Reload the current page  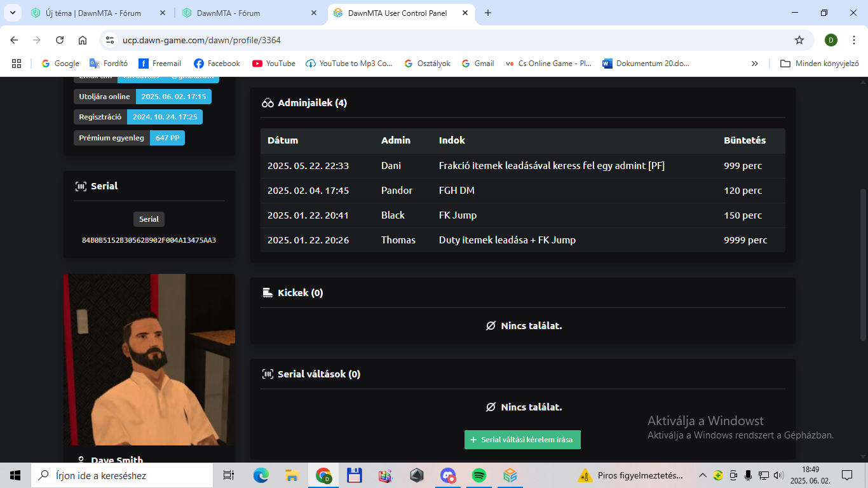point(60,40)
